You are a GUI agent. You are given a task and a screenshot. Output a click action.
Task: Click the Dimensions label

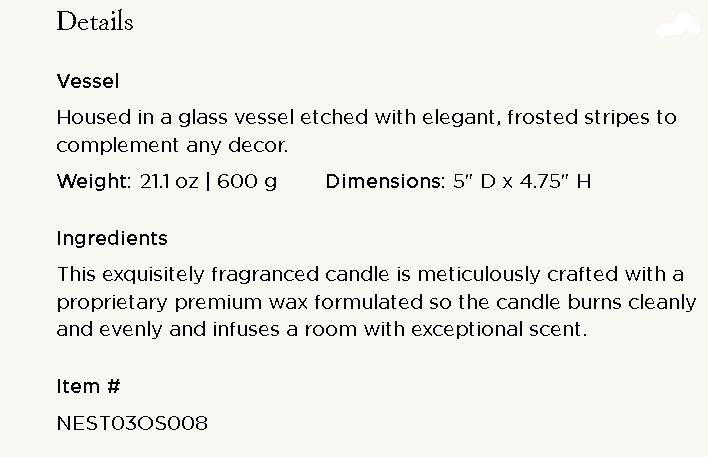tap(385, 182)
